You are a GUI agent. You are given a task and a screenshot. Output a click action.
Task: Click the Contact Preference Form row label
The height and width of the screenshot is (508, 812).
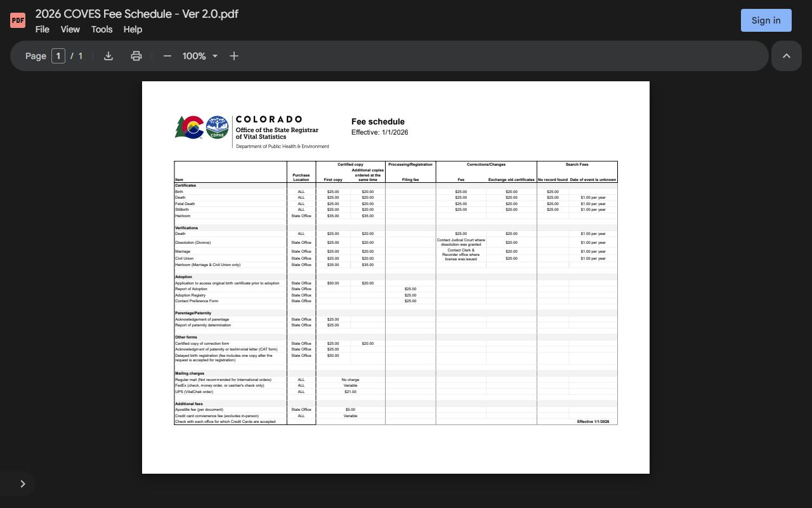(197, 301)
